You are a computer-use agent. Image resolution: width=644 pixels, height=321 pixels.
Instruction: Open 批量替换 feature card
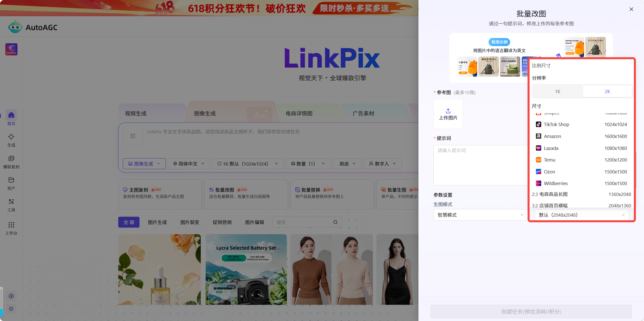(332, 194)
